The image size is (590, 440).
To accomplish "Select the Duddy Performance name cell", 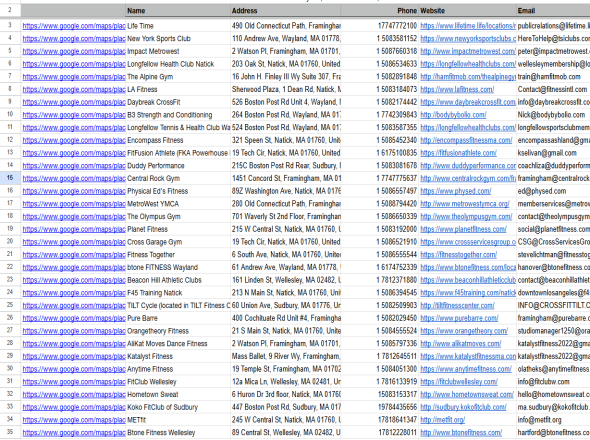I will [x=178, y=166].
